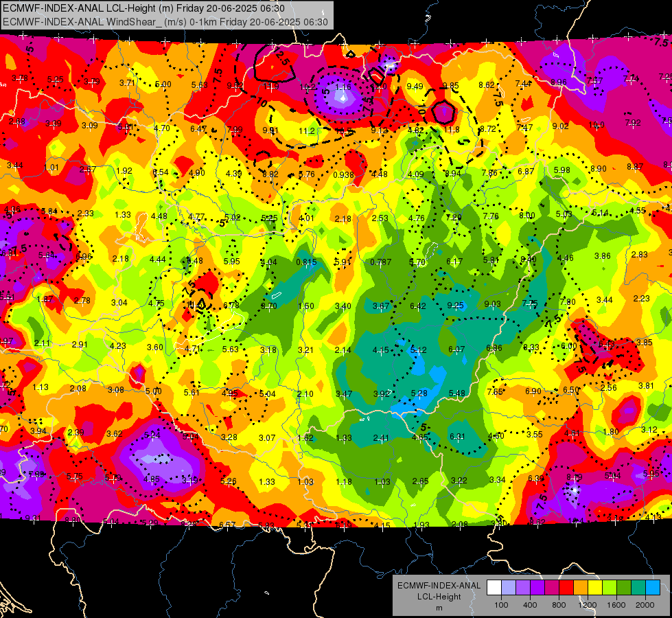The image size is (672, 618).
Task: Click the wind shear value "0.815"
Action: click(x=306, y=262)
